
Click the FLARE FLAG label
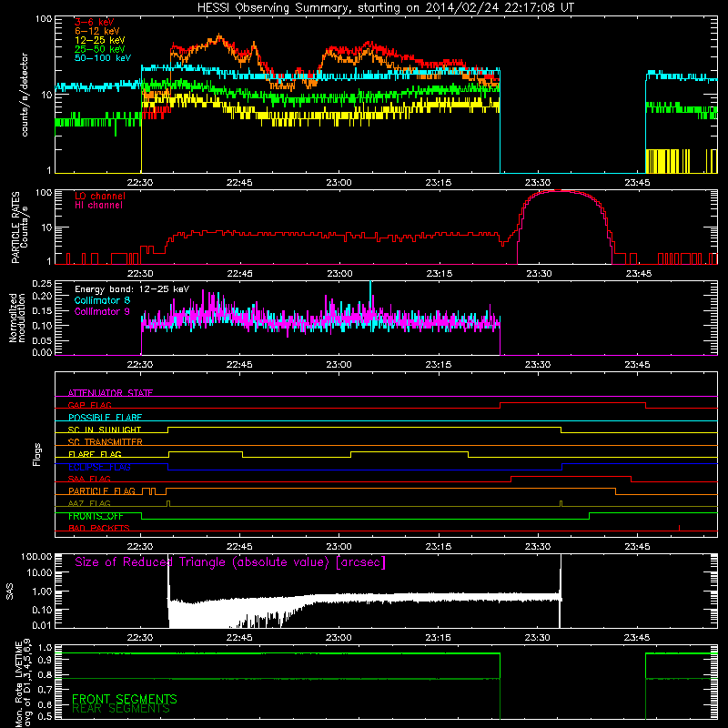[95, 454]
